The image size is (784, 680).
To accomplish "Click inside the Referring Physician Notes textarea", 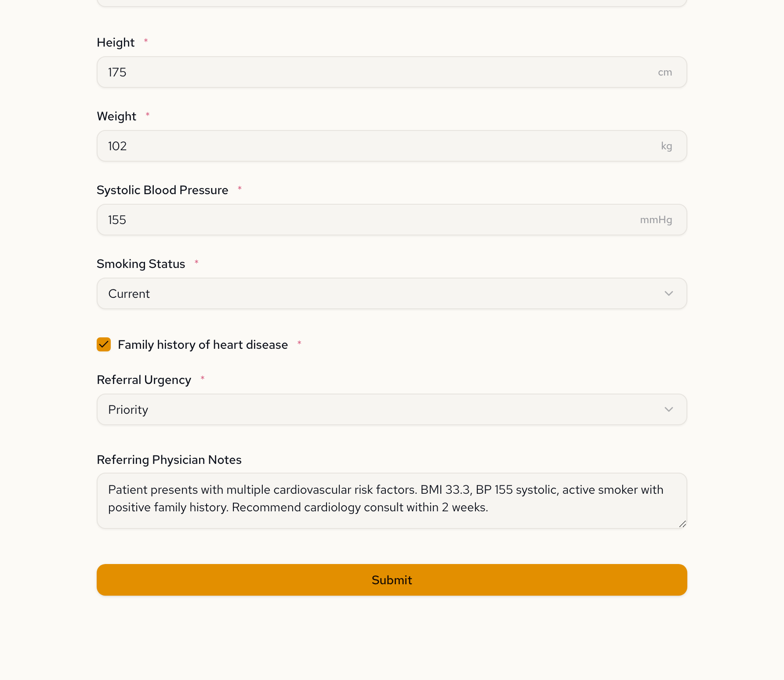I will point(391,501).
